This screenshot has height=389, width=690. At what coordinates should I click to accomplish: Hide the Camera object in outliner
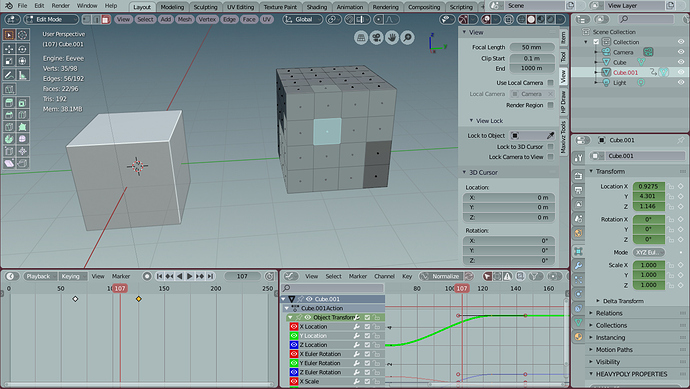tap(681, 52)
